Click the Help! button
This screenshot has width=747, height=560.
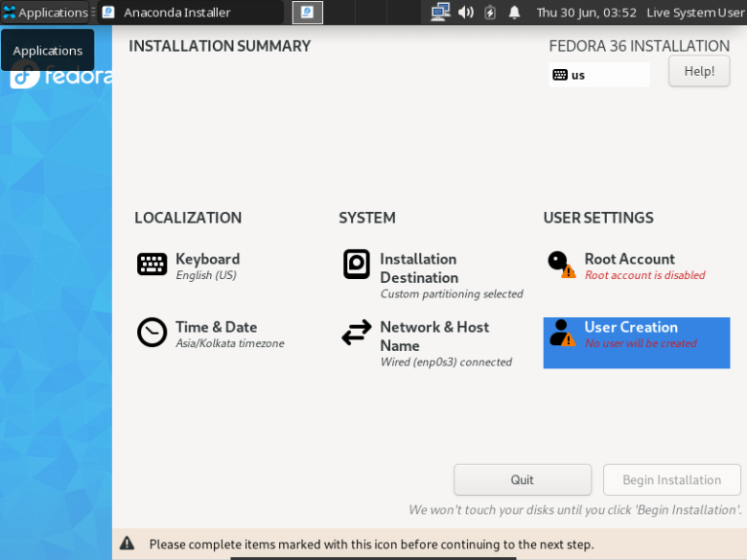coord(699,71)
